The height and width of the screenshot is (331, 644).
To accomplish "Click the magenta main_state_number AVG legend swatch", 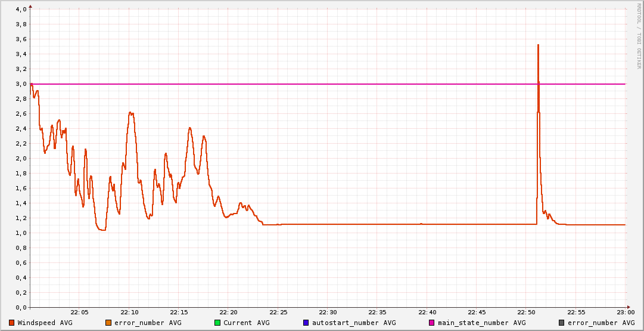I will coord(432,323).
